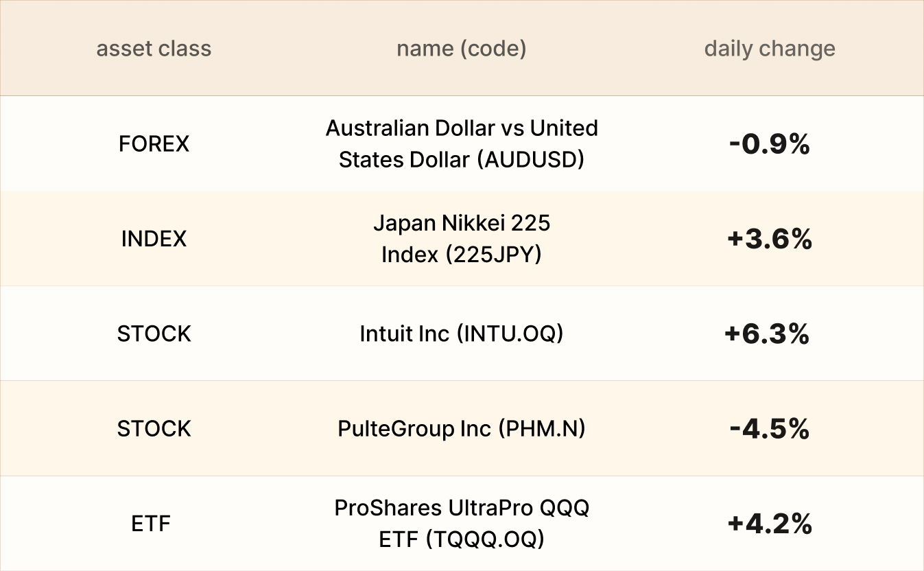924x571 pixels.
Task: Click the 'name (code)' column header
Action: (461, 49)
